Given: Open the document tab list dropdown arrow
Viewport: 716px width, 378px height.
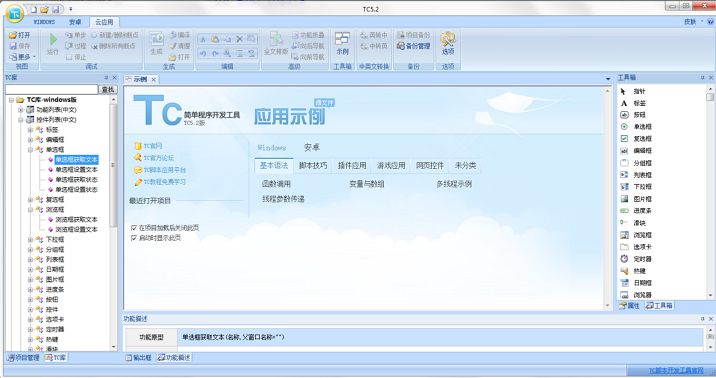Looking at the screenshot, I should pos(608,79).
